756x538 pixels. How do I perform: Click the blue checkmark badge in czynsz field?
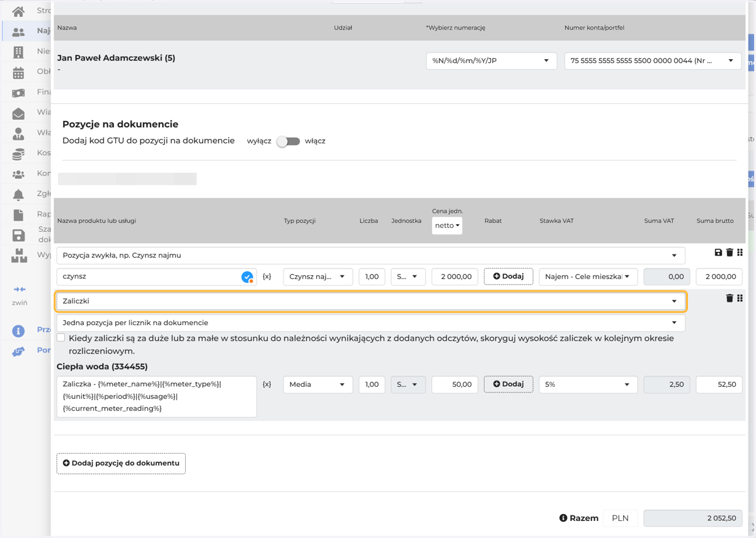(x=247, y=277)
